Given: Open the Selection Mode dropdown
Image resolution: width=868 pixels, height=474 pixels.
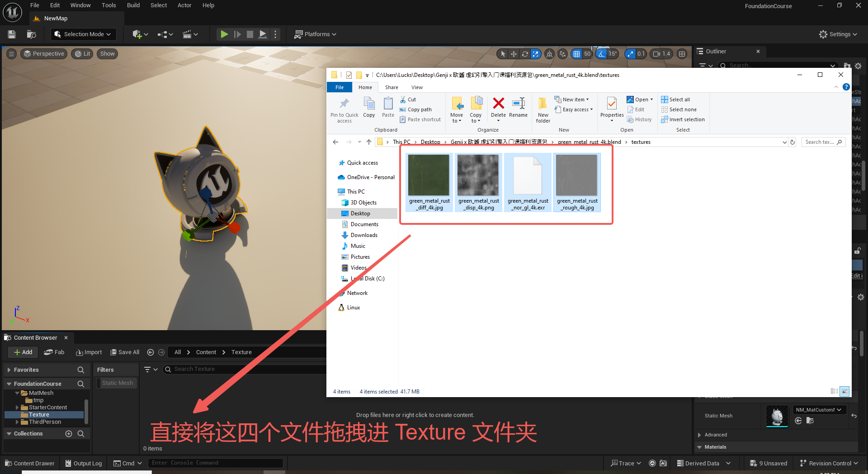Looking at the screenshot, I should click(83, 34).
